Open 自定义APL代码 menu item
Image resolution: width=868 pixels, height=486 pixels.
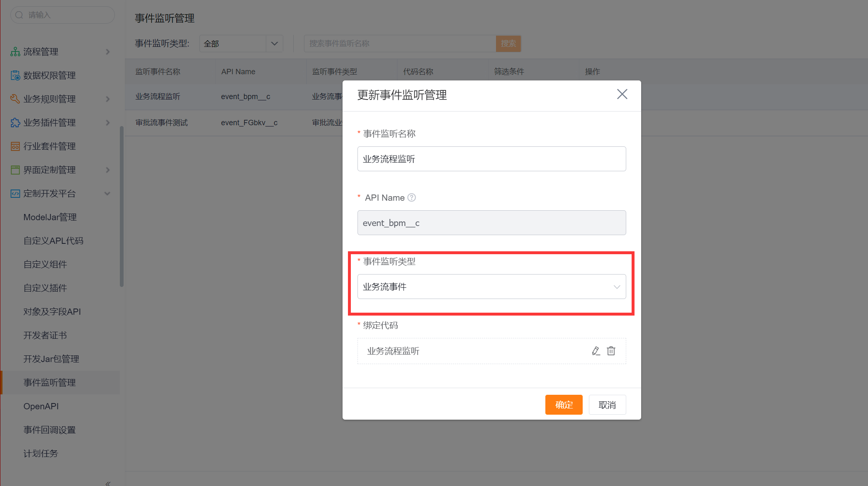coord(53,241)
